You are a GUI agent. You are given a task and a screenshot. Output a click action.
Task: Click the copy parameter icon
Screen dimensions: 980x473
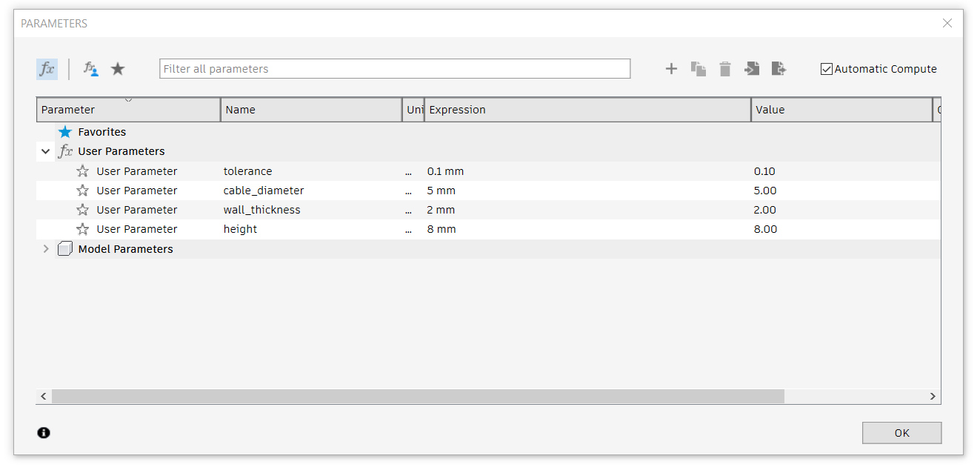click(699, 69)
